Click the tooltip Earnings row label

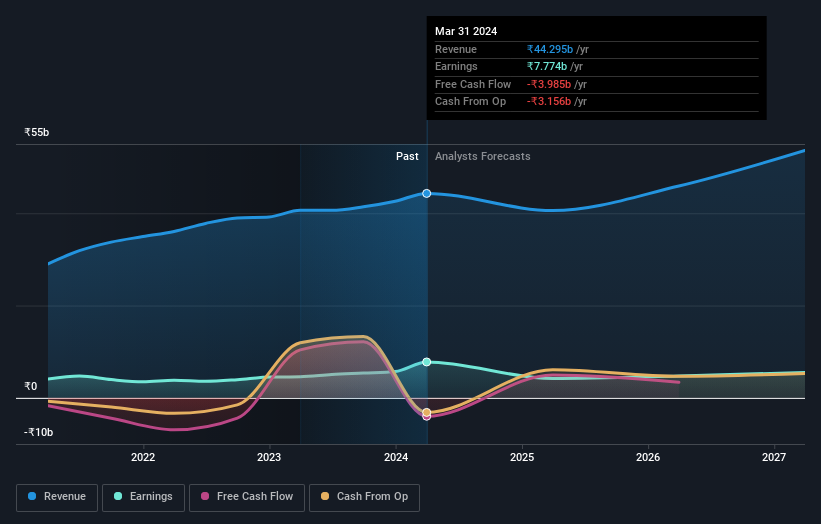click(x=456, y=66)
